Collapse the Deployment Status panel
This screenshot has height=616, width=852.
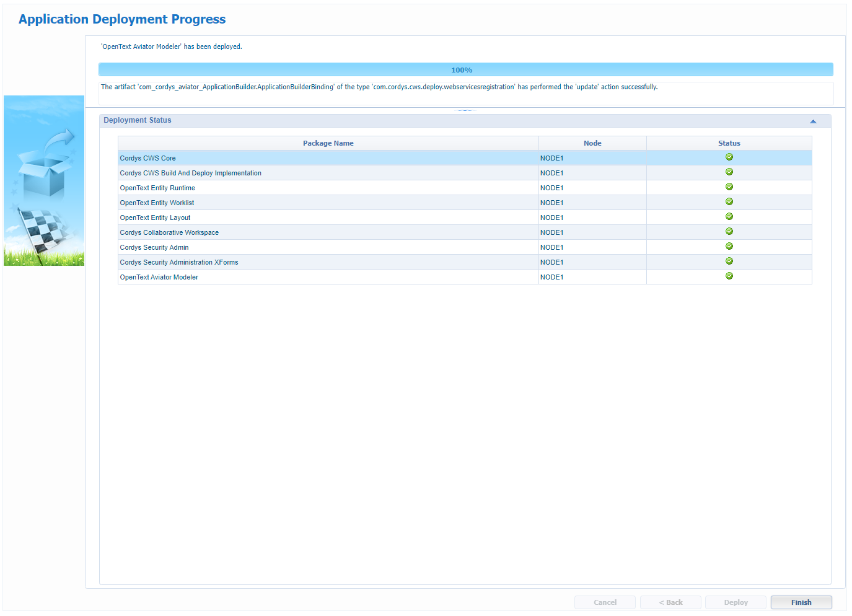[x=813, y=121]
